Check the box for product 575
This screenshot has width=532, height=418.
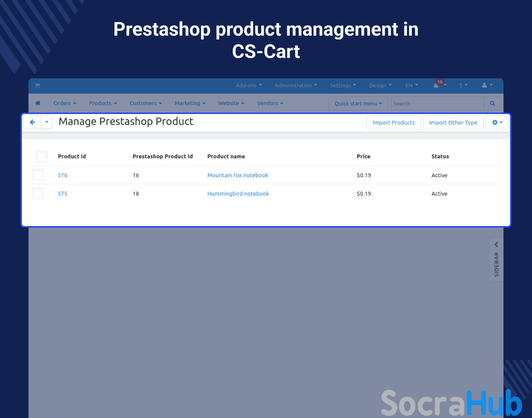(38, 193)
